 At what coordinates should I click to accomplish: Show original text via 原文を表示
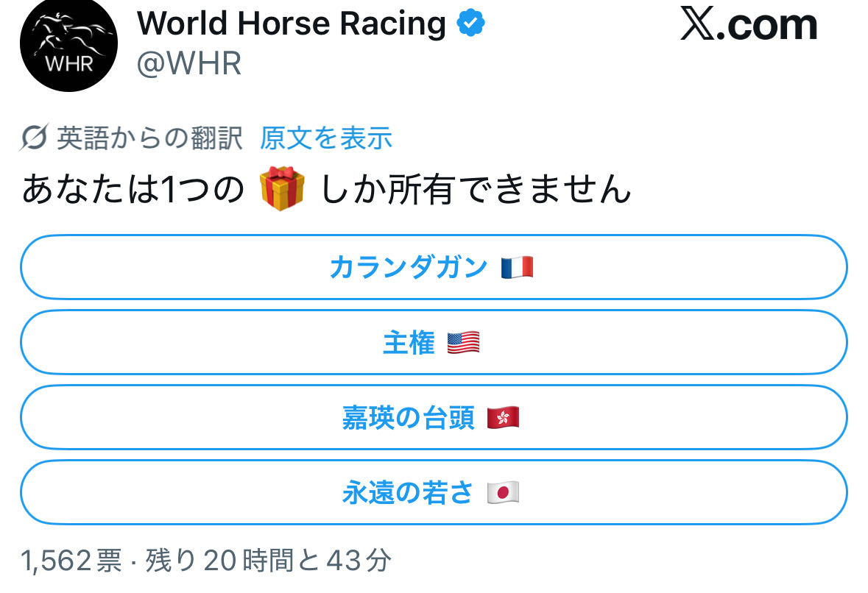(x=325, y=138)
